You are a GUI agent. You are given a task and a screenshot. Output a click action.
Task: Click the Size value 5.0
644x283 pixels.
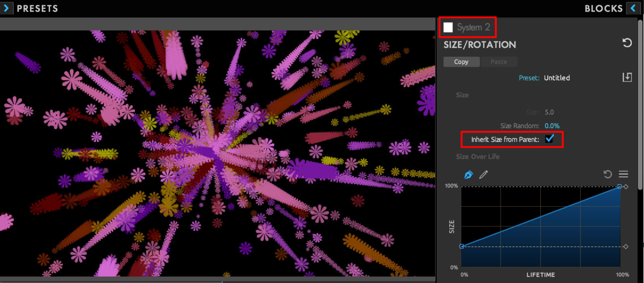549,112
